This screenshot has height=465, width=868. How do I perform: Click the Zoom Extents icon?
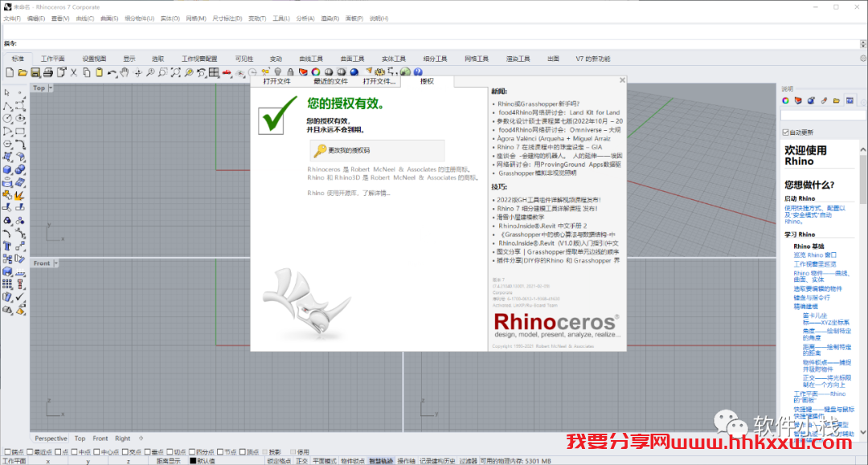[175, 72]
